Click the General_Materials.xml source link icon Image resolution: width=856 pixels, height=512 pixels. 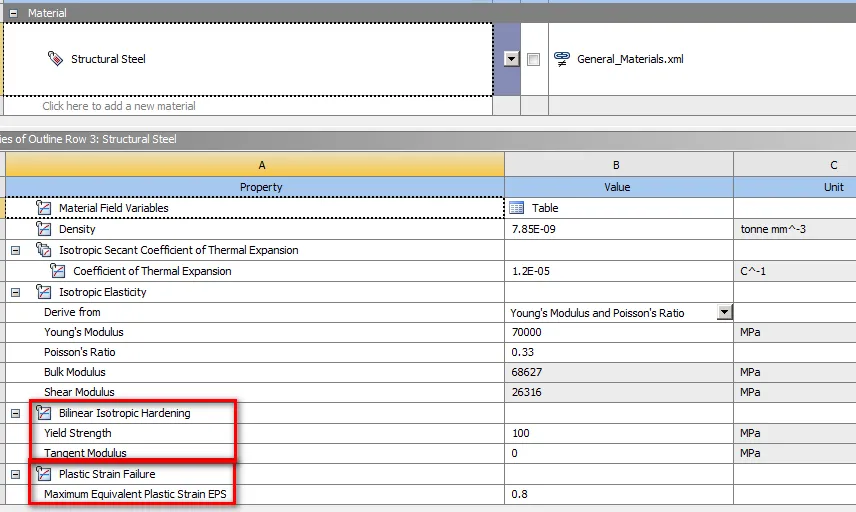[562, 59]
